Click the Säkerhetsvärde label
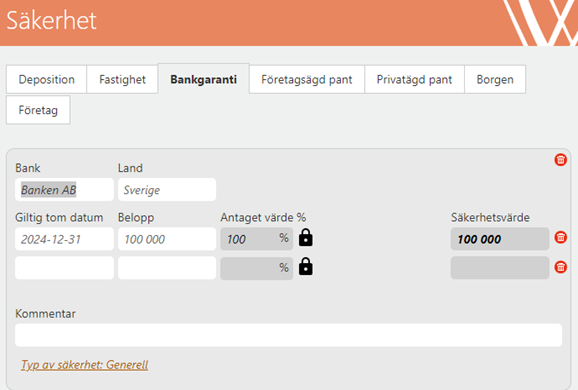 pos(490,217)
